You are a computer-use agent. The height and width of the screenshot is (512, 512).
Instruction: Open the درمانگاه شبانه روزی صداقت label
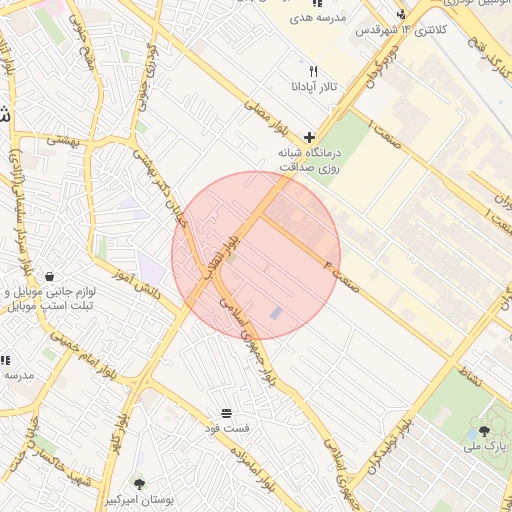click(310, 160)
